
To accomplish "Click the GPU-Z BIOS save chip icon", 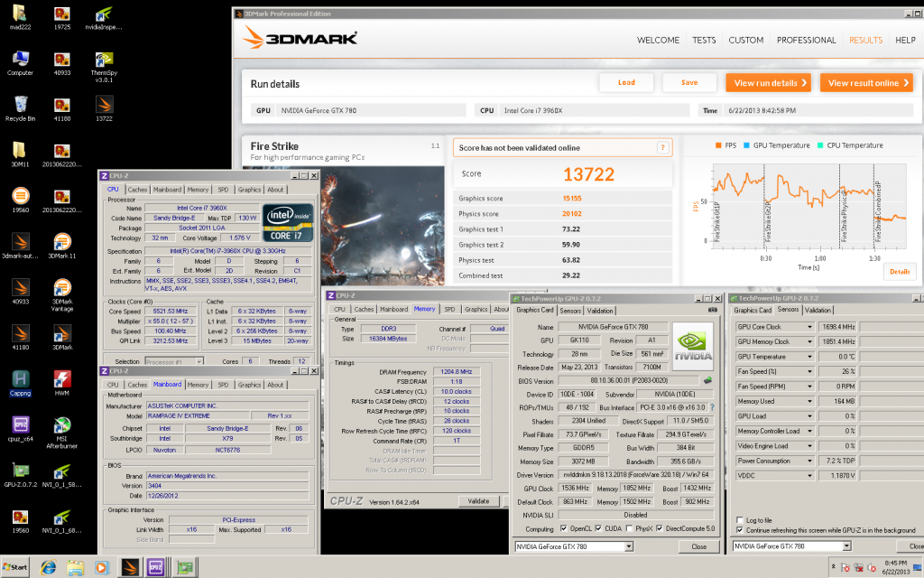I will click(707, 379).
